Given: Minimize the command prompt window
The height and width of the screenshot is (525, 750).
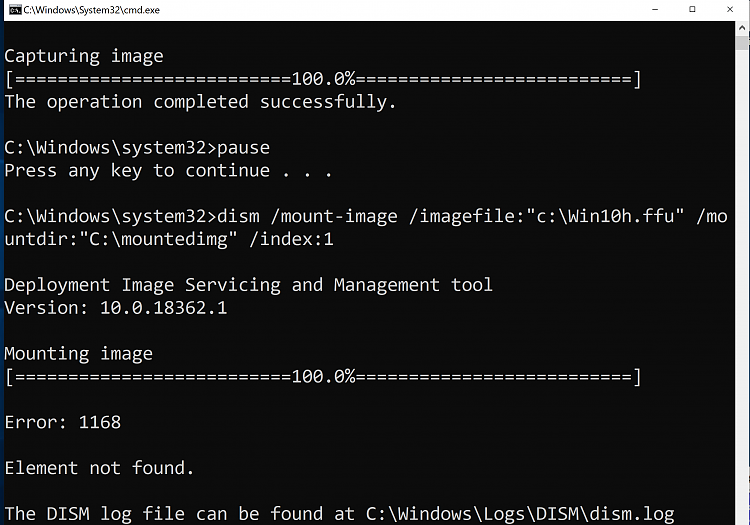Looking at the screenshot, I should pyautogui.click(x=655, y=10).
